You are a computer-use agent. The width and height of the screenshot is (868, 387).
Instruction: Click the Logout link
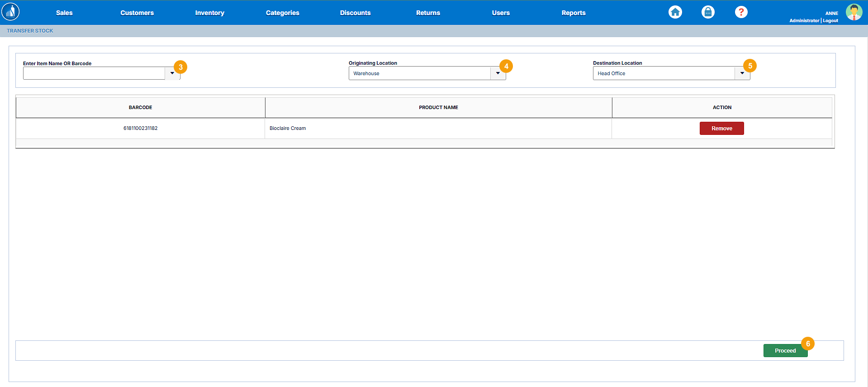point(830,21)
